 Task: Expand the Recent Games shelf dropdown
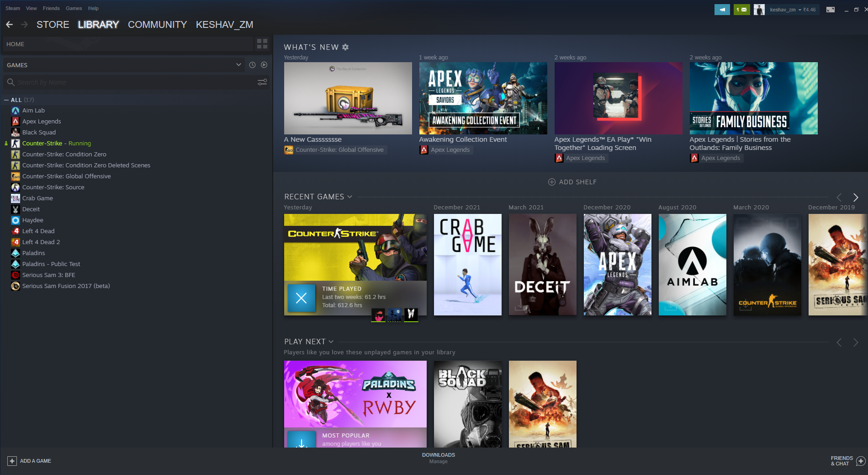pyautogui.click(x=349, y=197)
